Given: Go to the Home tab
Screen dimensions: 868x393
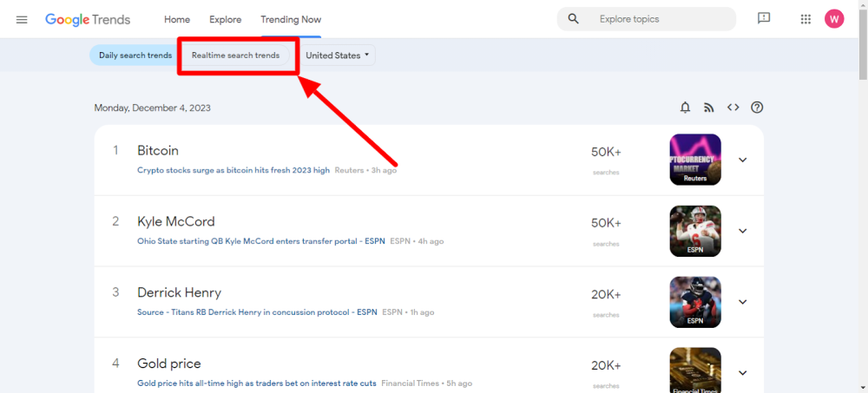Looking at the screenshot, I should [177, 19].
